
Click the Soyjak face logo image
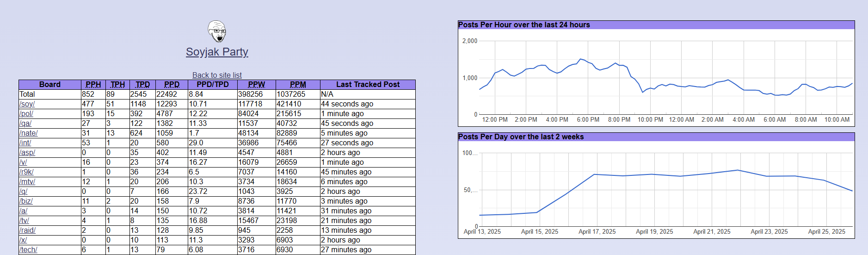(x=217, y=31)
